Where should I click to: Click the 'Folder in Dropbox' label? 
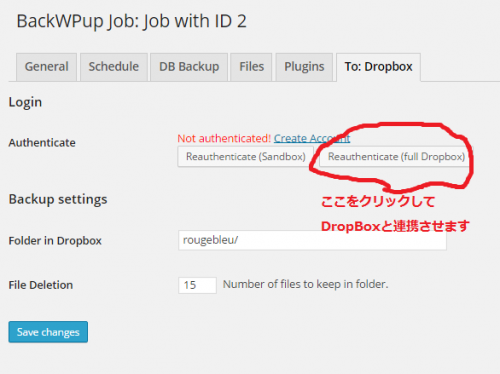coord(55,241)
